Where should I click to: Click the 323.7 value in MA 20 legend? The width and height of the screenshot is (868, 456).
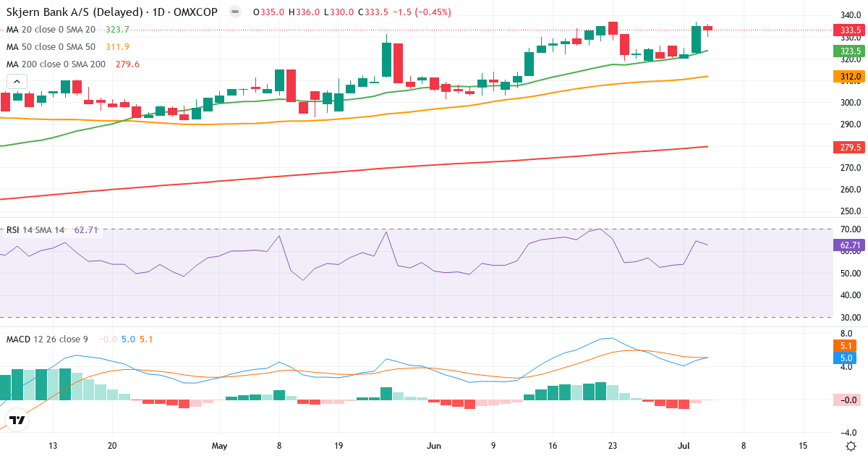point(117,30)
